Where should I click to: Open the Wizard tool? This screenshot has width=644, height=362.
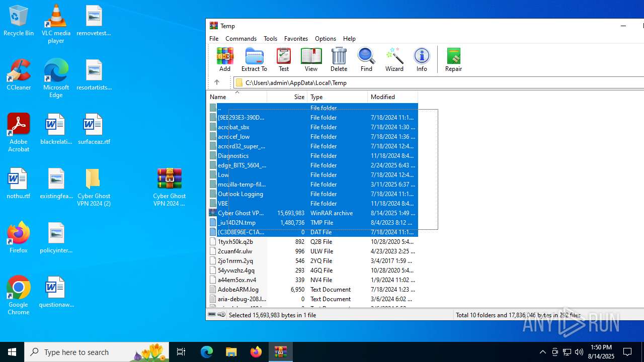(394, 60)
